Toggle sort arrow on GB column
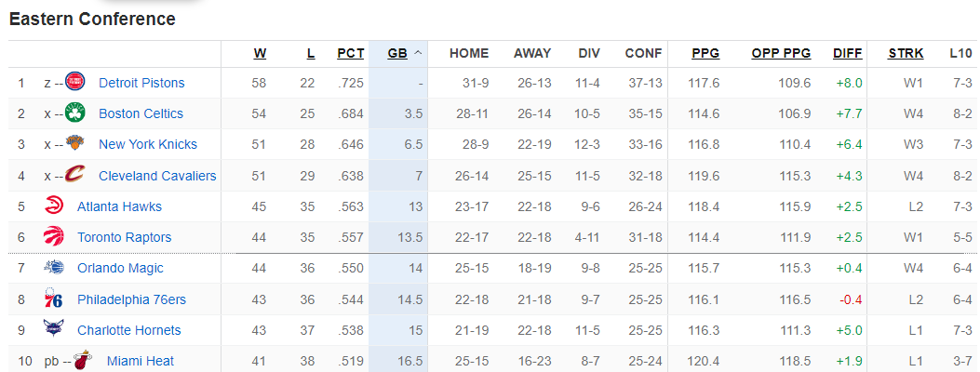Screen dimensions: 980x372 [x=418, y=53]
